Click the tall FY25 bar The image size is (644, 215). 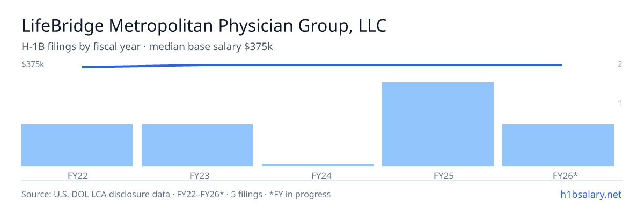[x=438, y=124]
